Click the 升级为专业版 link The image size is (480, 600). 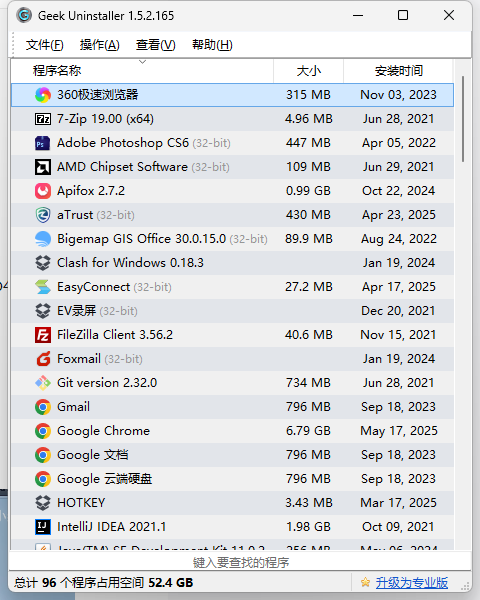(411, 583)
